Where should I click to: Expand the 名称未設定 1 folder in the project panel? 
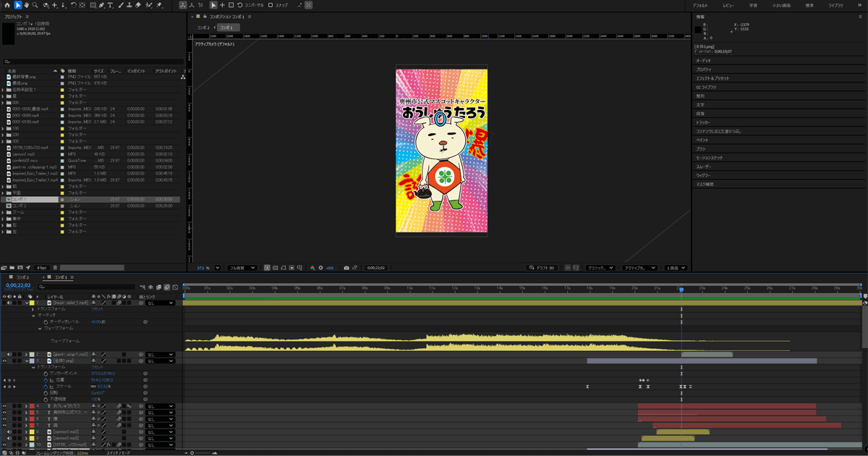pos(3,90)
